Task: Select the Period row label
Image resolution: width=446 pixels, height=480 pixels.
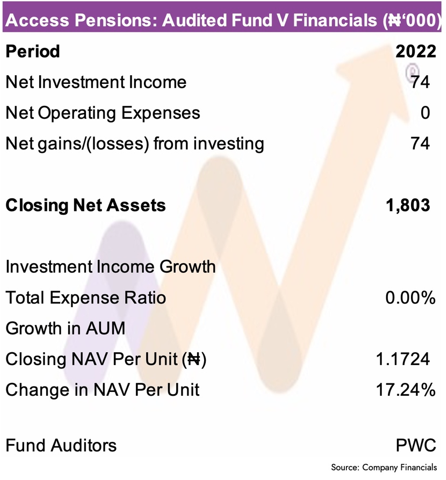Action: click(33, 52)
